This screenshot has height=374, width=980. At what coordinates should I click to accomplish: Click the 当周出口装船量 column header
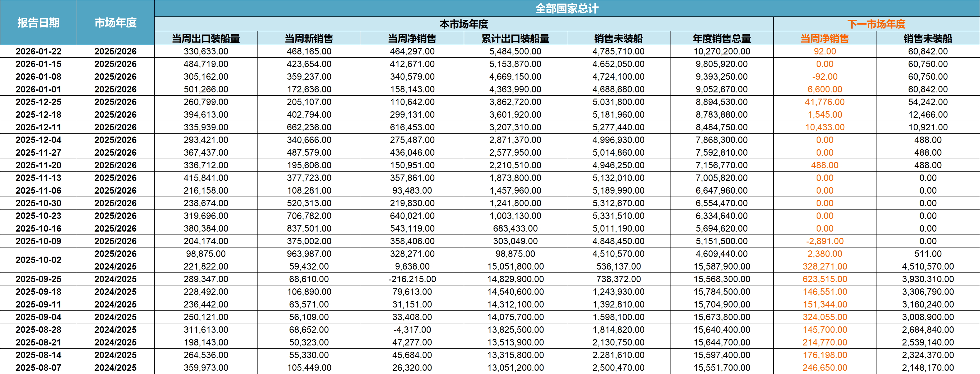click(206, 39)
